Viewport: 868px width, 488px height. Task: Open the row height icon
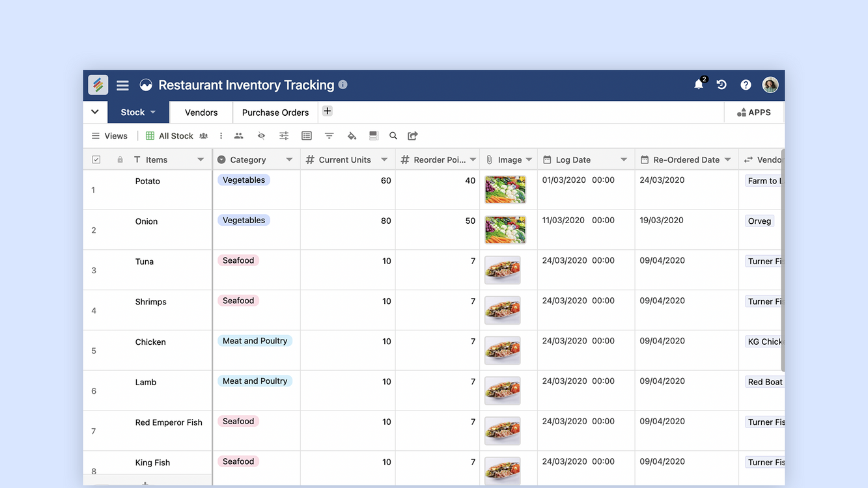(x=373, y=136)
